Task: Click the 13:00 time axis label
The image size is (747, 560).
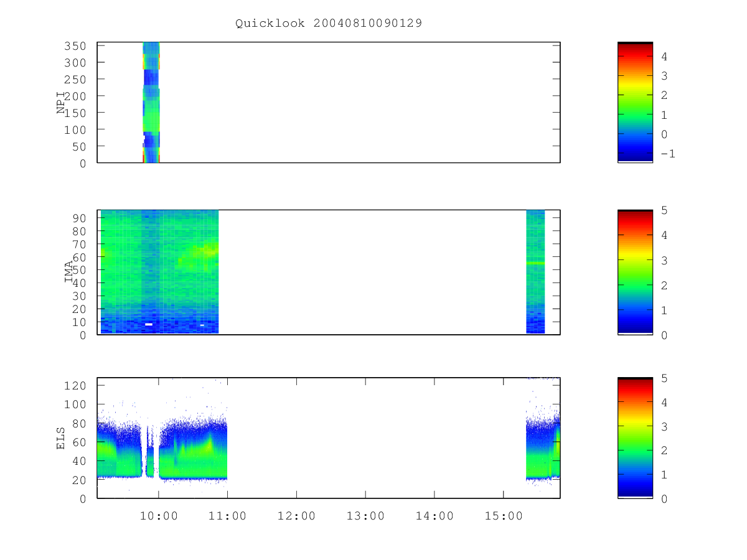Action: [x=365, y=516]
